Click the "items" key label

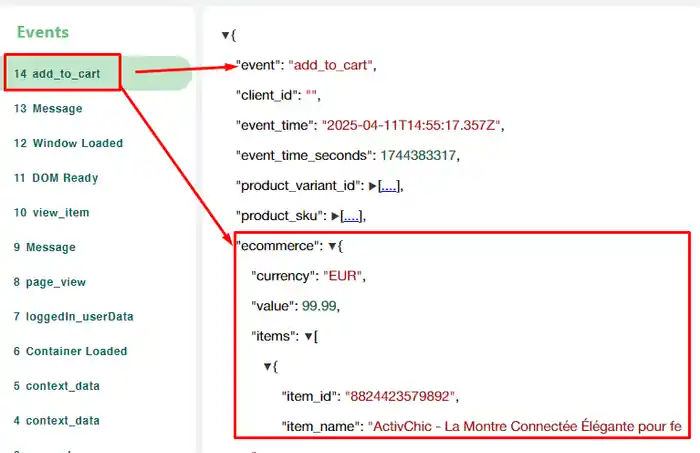pyautogui.click(x=272, y=336)
